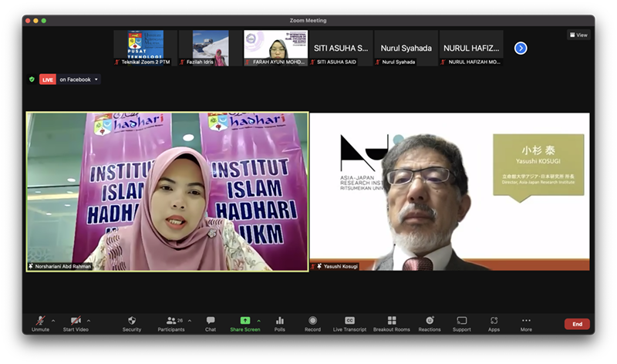The width and height of the screenshot is (617, 364).
Task: Click the Apps icon
Action: click(x=494, y=321)
